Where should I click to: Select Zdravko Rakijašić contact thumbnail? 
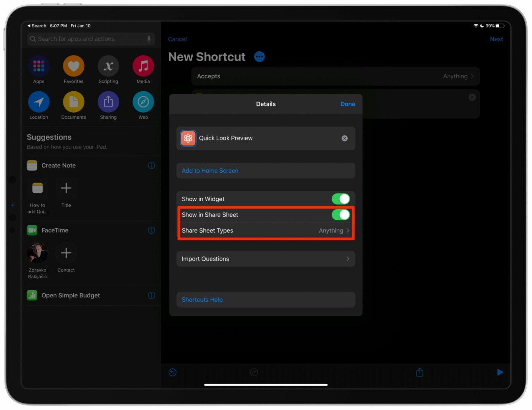(x=37, y=253)
